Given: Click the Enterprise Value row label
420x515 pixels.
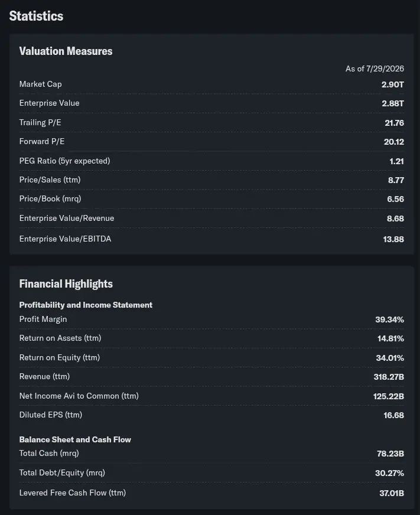Looking at the screenshot, I should (x=49, y=103).
